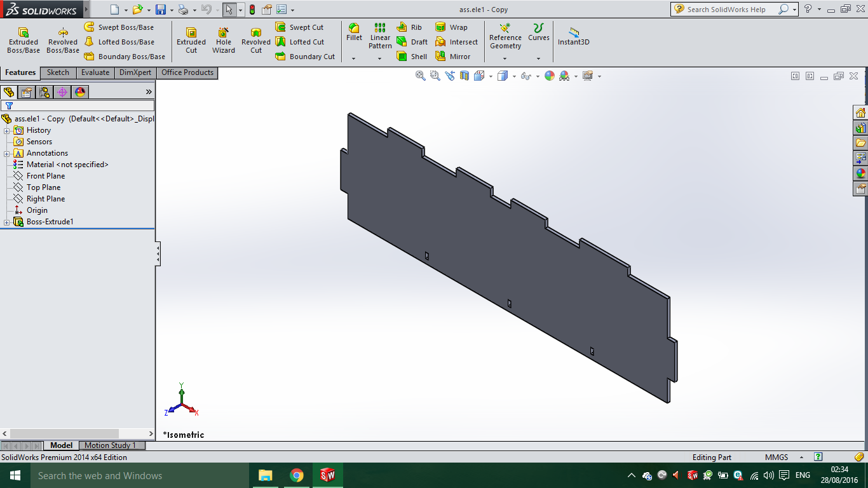868x488 pixels.
Task: Open the Office Products tab
Action: (x=187, y=72)
